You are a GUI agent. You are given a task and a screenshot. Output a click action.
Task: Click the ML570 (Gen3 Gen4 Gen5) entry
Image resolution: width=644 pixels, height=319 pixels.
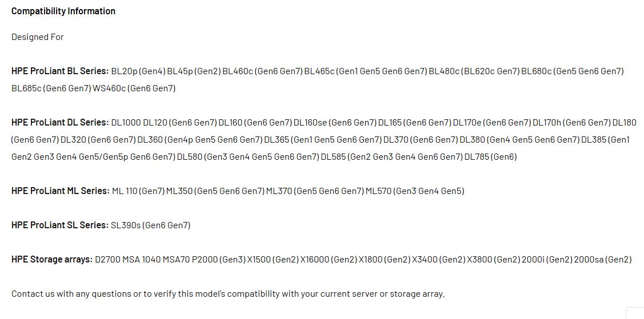(415, 191)
